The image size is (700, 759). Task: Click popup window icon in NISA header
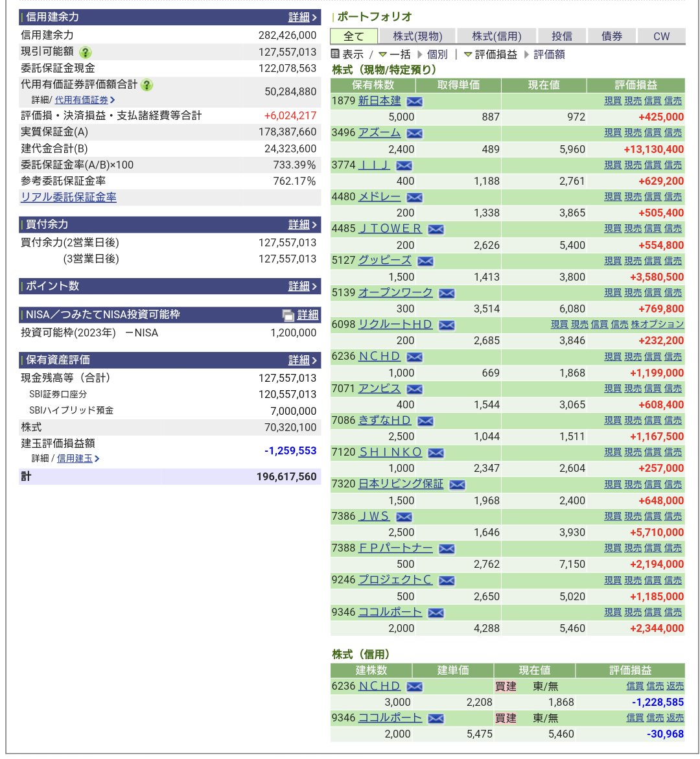pyautogui.click(x=288, y=316)
